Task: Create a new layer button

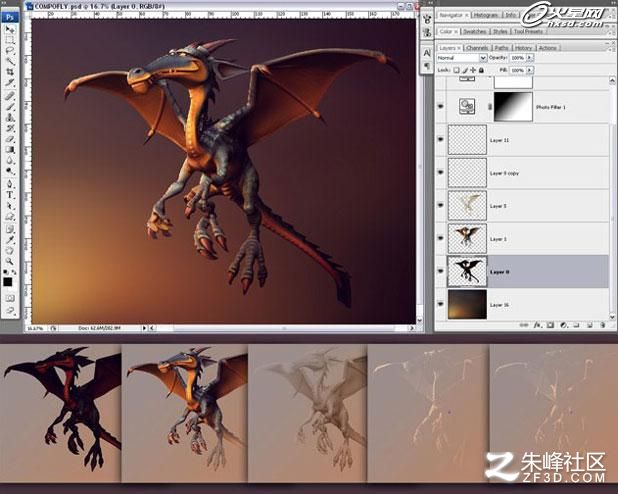Action: 590,325
